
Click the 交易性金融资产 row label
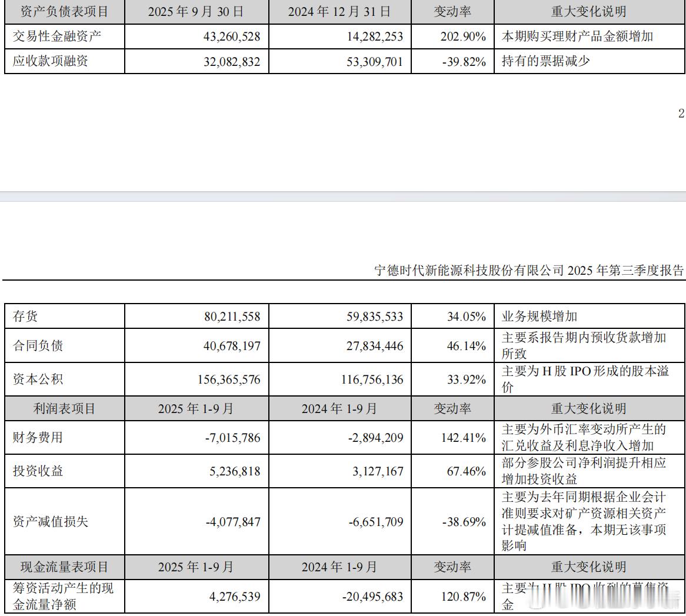[57, 36]
